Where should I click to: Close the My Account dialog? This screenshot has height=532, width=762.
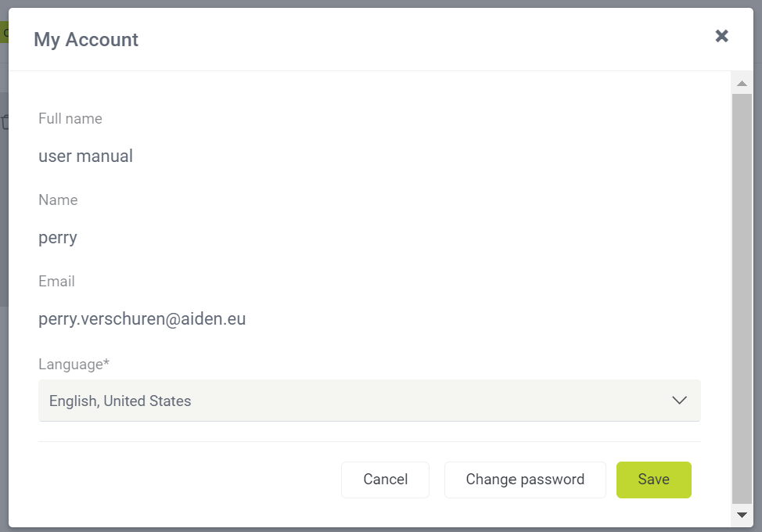pos(721,36)
